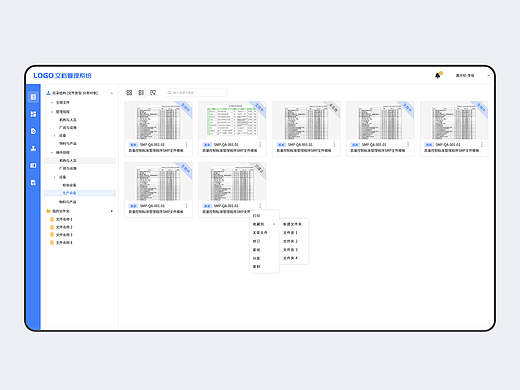
Task: Choose the last entry of the context menu
Action: 257,267
